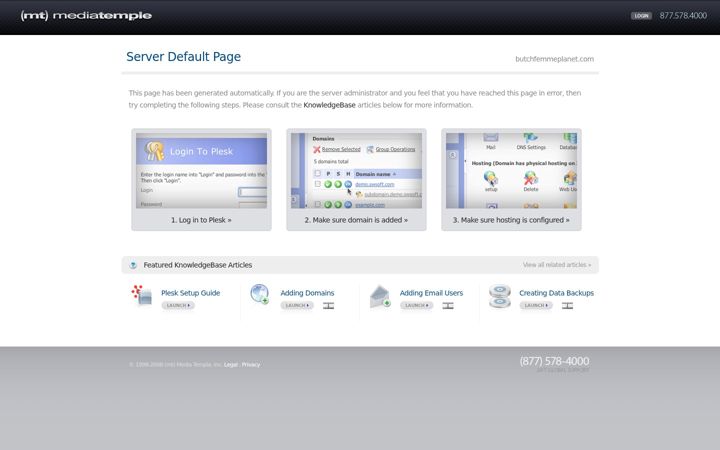Open the Privacy link in footer

251,365
